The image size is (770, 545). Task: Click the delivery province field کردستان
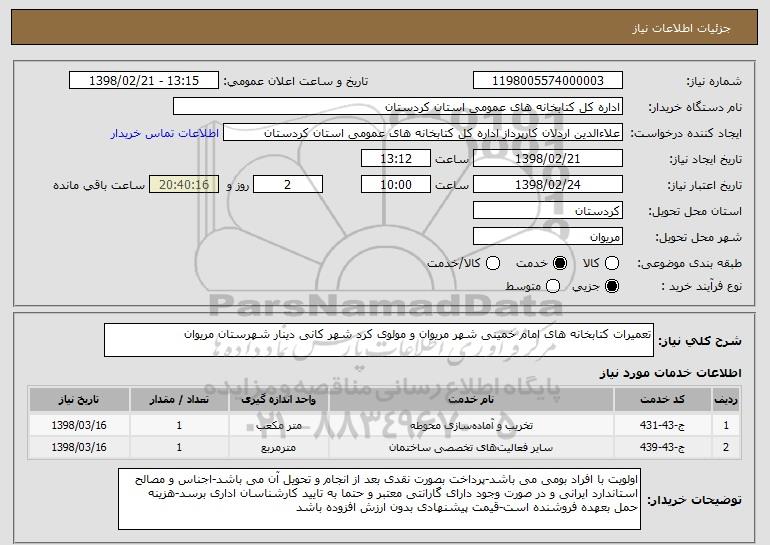pyautogui.click(x=548, y=211)
